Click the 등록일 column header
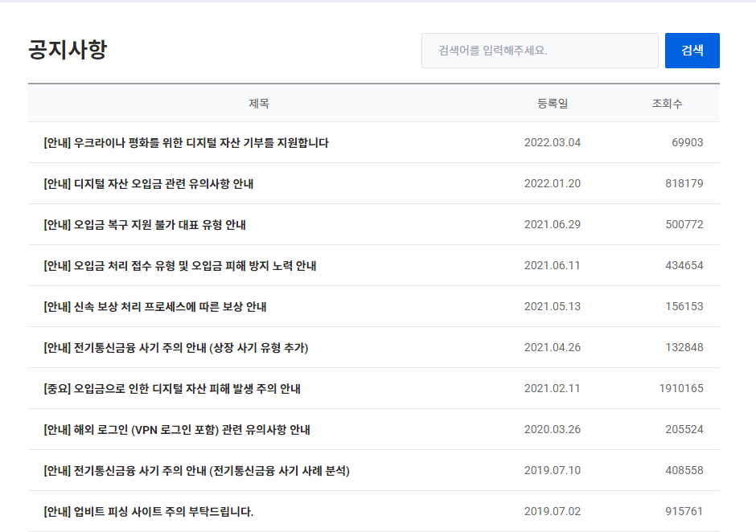Viewport: 756px width, 532px height. 553,104
